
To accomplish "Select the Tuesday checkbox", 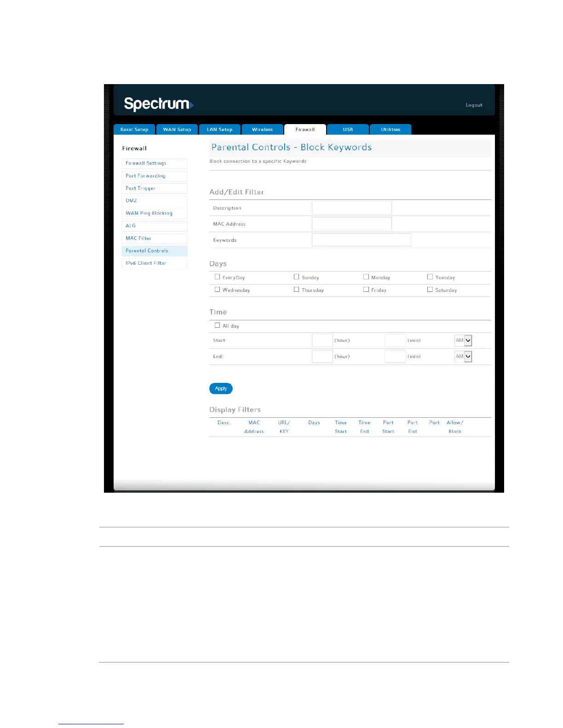I will pos(430,277).
